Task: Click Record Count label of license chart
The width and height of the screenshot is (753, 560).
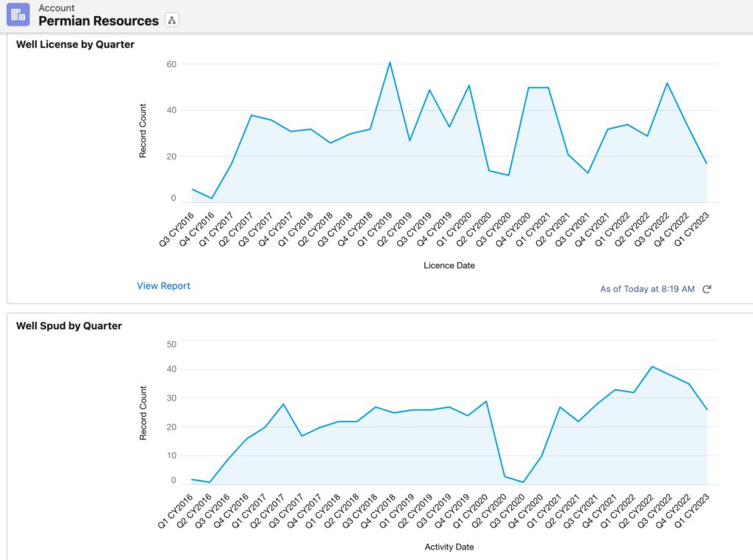Action: pos(143,131)
